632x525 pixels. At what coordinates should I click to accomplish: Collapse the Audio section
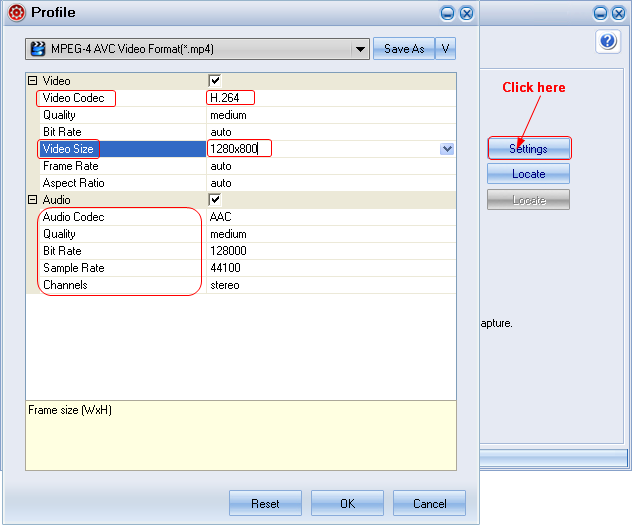tap(33, 199)
